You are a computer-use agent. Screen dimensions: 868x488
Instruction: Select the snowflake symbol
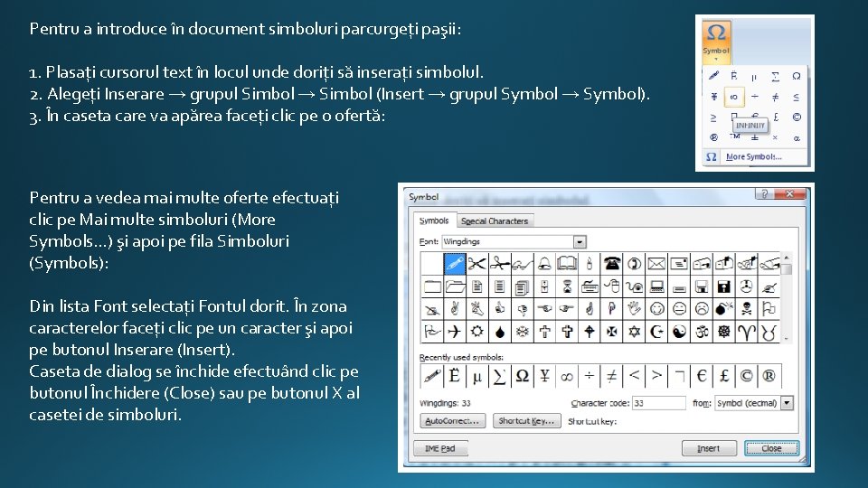pos(522,332)
